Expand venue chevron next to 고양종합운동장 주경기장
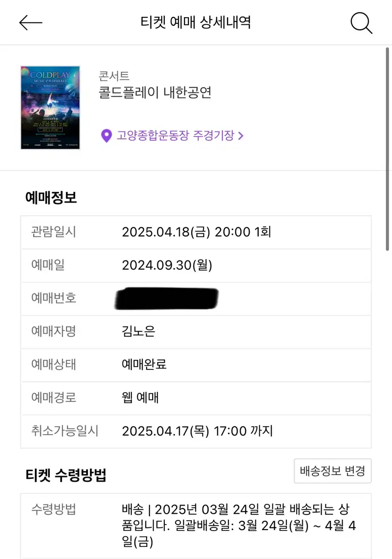Screen dimensions: 392x559 pos(241,136)
